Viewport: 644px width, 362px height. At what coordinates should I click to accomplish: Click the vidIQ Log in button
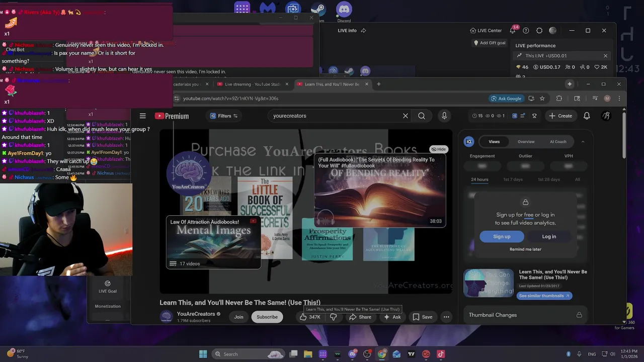tap(549, 236)
